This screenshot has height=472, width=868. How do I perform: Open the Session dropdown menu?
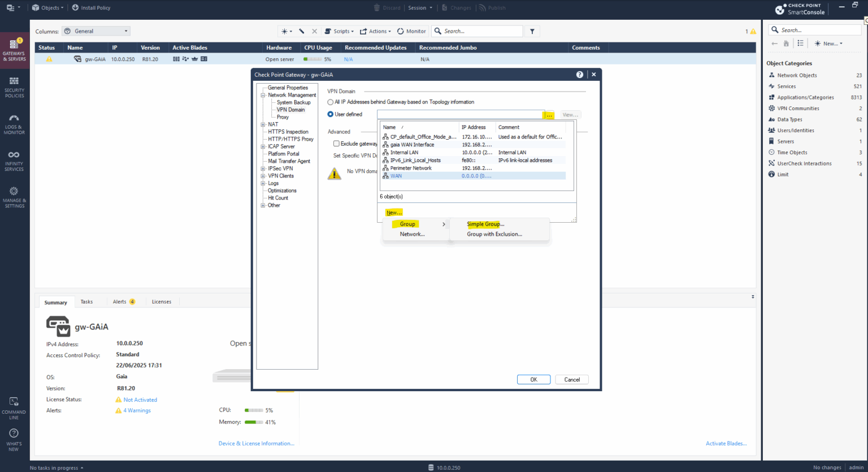tap(420, 8)
